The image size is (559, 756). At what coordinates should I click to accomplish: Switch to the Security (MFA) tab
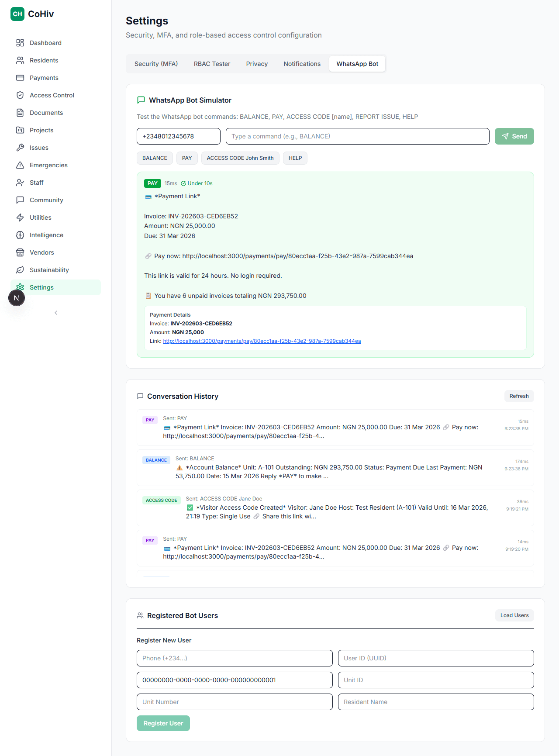click(x=156, y=64)
